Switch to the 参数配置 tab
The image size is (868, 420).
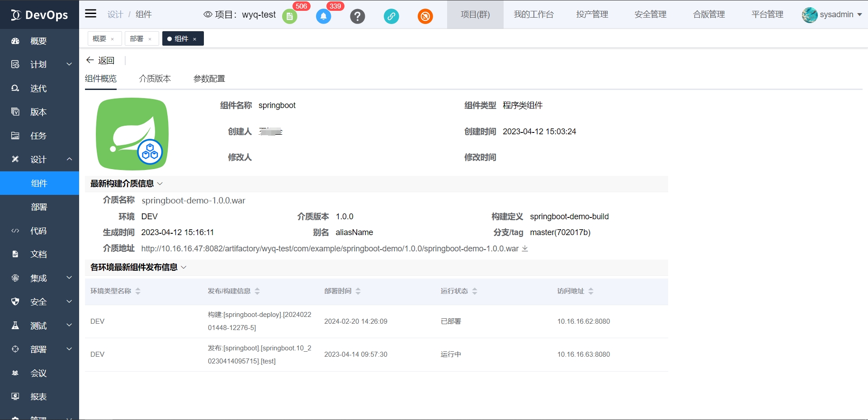[x=209, y=79]
